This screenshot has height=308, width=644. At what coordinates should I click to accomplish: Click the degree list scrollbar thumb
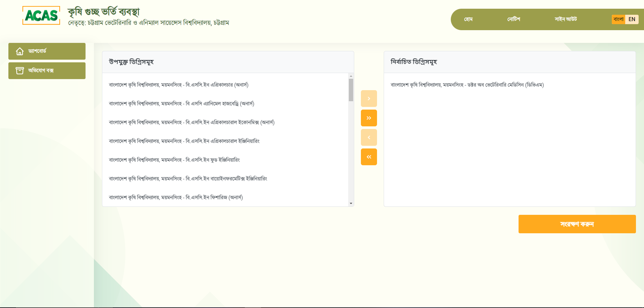[351, 90]
